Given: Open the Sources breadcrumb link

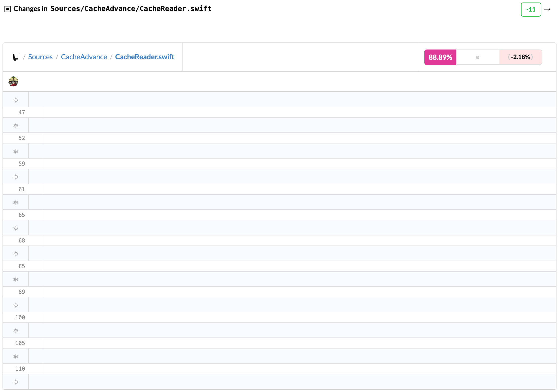Looking at the screenshot, I should (x=40, y=57).
